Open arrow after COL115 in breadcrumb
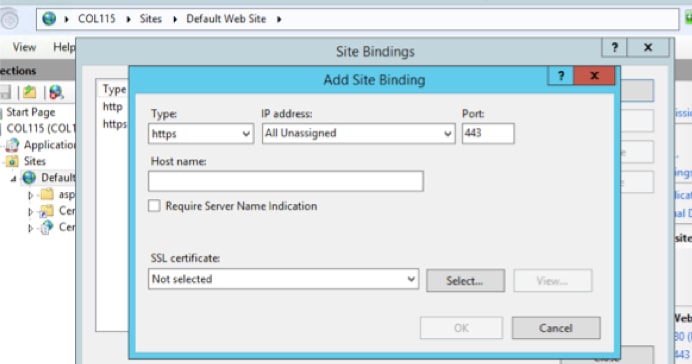This screenshot has width=692, height=364. point(128,19)
